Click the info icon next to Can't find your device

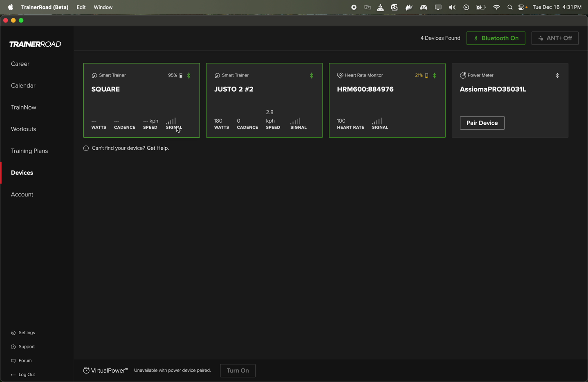tap(86, 148)
